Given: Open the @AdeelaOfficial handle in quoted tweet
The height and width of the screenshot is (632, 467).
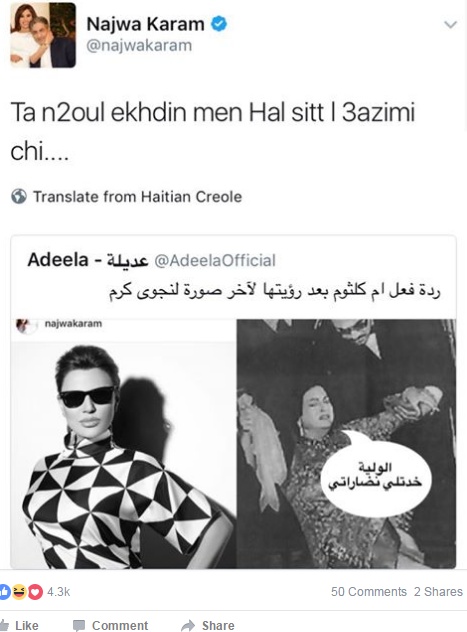Looking at the screenshot, I should pos(215,261).
